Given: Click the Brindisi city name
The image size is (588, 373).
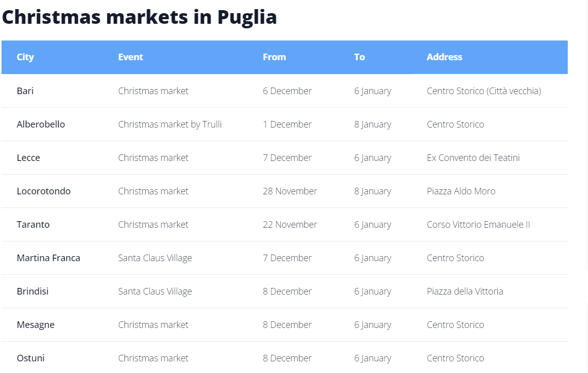Looking at the screenshot, I should pyautogui.click(x=32, y=292).
